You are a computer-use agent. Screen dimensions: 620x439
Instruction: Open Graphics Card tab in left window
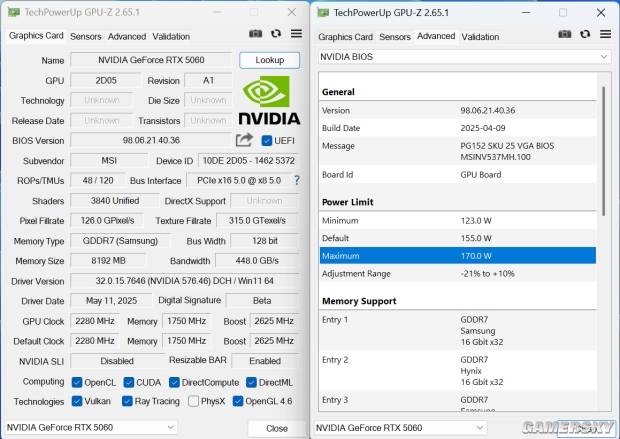(x=36, y=36)
